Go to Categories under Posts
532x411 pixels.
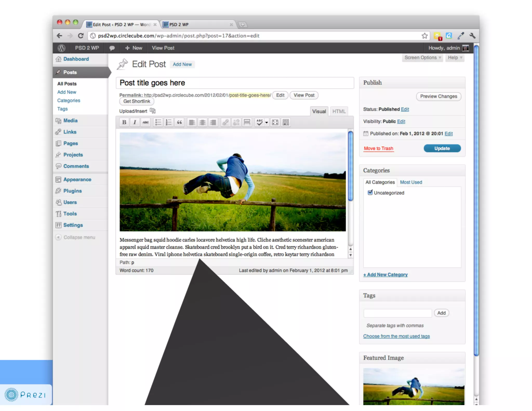(69, 100)
